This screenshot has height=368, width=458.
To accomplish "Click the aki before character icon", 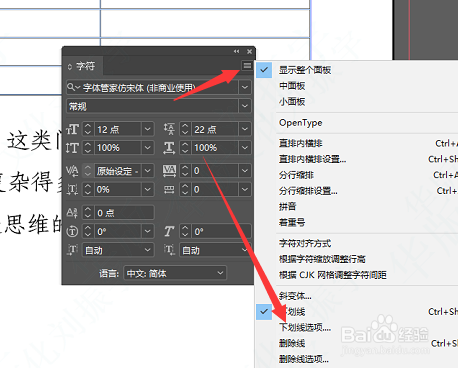I will coord(72,250).
